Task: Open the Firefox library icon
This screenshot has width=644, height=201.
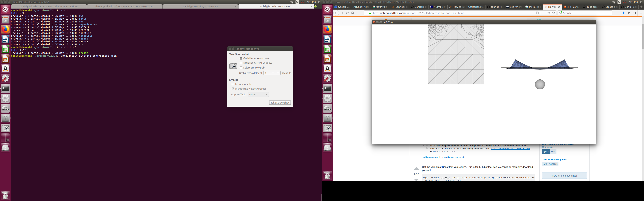Action: tap(629, 13)
